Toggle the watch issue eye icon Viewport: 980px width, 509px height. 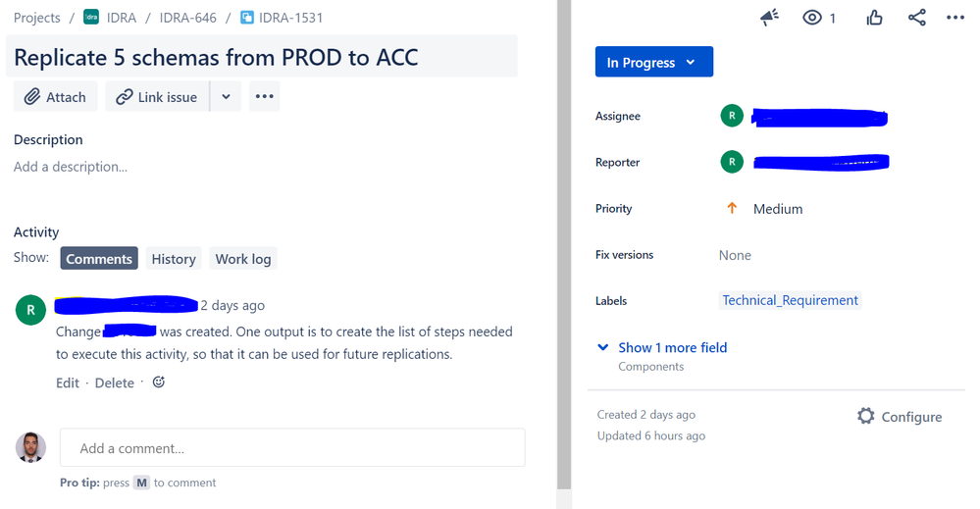[812, 18]
